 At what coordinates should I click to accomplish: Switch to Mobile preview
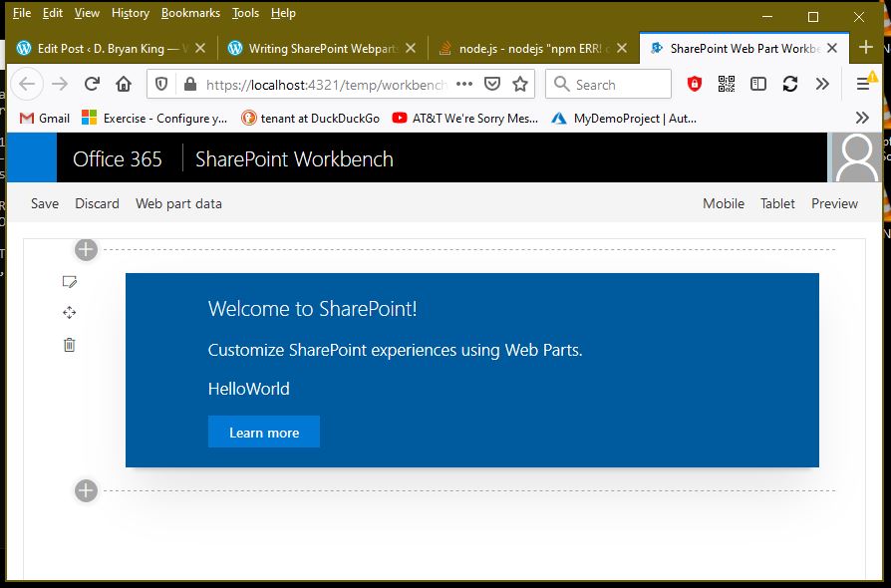(723, 203)
